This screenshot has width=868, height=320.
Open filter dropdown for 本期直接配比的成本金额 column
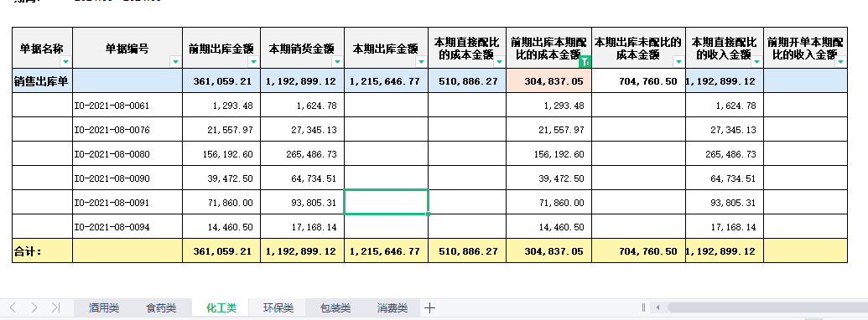(499, 62)
